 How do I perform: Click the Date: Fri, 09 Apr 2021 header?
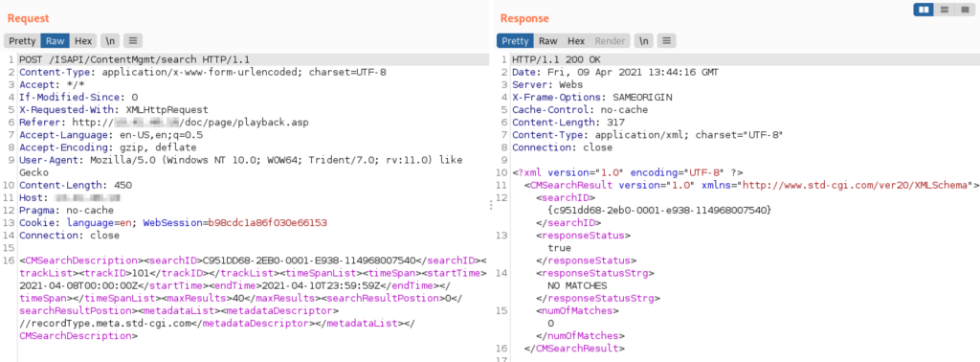click(615, 73)
